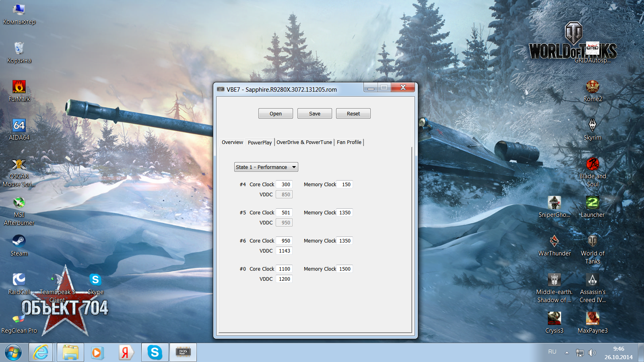Edit the #5 Core Clock field
The height and width of the screenshot is (362, 644).
[x=284, y=213]
